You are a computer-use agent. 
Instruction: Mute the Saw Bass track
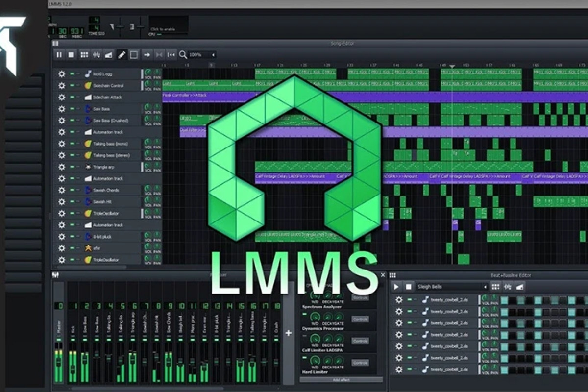pos(72,109)
